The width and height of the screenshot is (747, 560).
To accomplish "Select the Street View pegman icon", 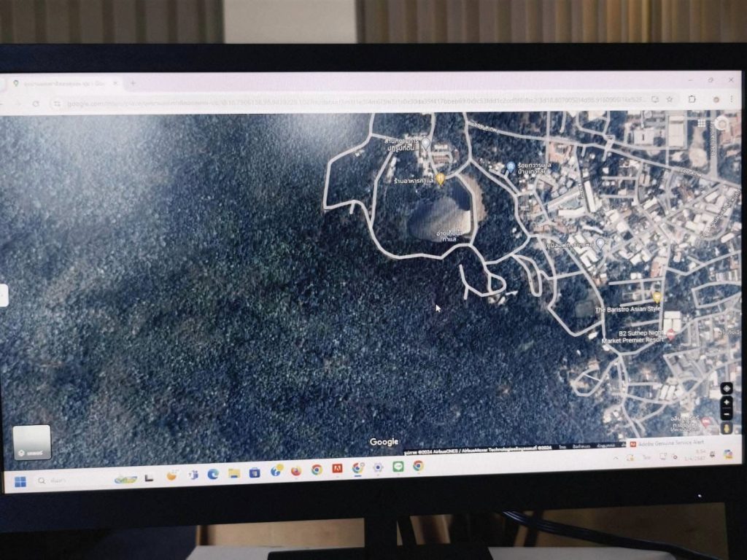I will (727, 429).
